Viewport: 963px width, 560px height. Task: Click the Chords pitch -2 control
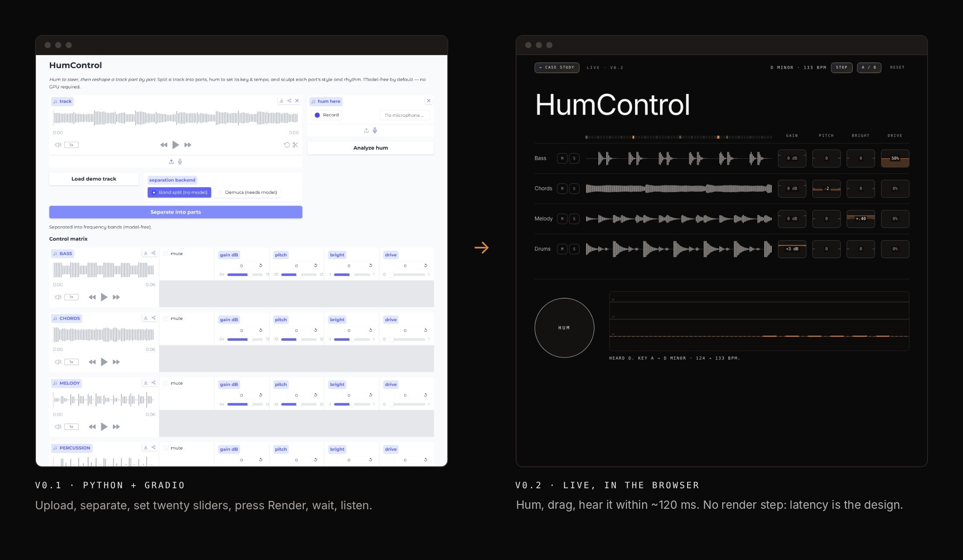[x=826, y=189]
